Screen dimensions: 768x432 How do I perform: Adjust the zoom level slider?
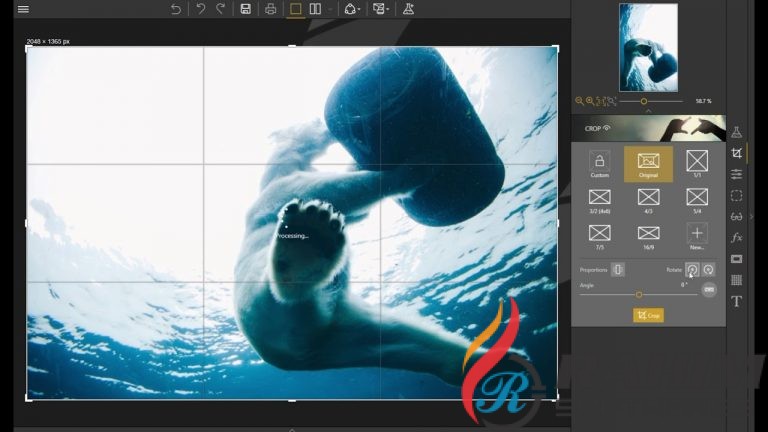(x=644, y=101)
